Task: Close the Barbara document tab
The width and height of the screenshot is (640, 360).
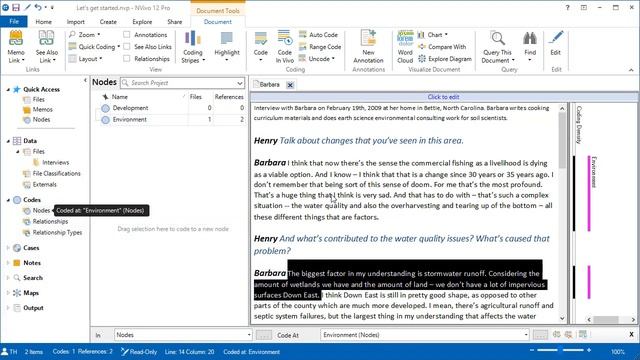Action: click(x=290, y=85)
